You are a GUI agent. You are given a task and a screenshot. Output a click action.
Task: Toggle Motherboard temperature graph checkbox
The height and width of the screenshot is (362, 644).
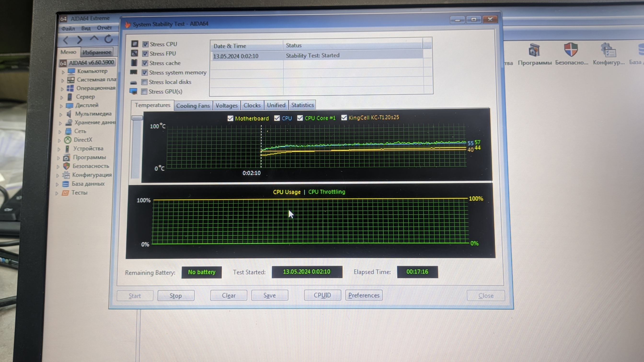point(230,119)
